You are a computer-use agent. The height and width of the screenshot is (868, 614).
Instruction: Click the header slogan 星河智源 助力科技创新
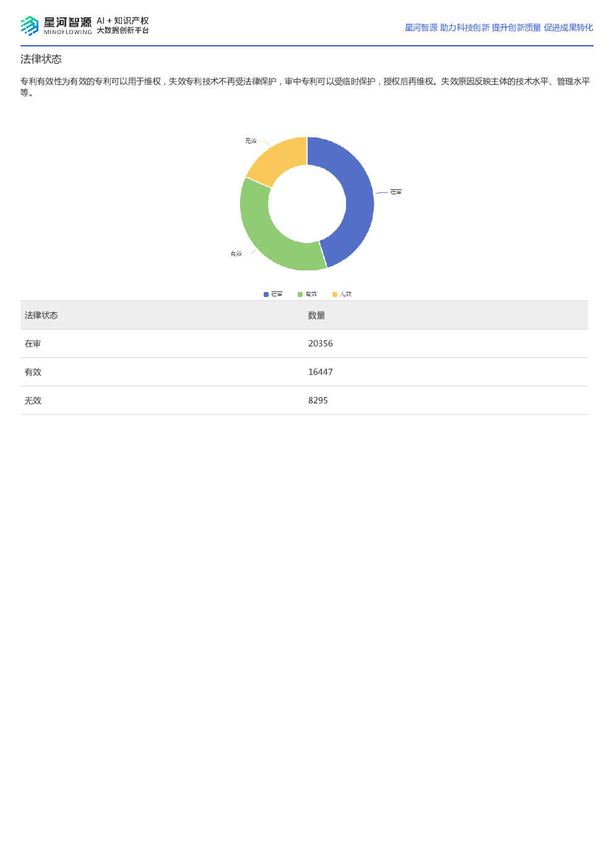pos(447,28)
